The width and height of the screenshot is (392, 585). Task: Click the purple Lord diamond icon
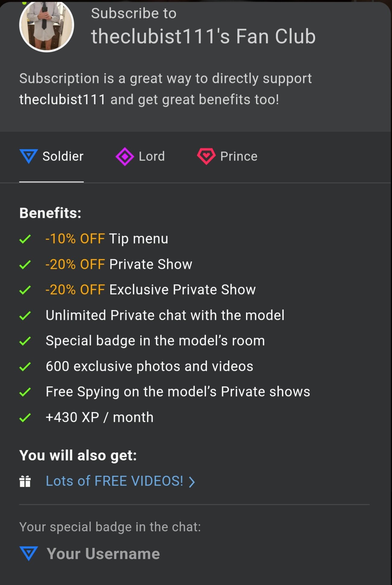click(125, 156)
